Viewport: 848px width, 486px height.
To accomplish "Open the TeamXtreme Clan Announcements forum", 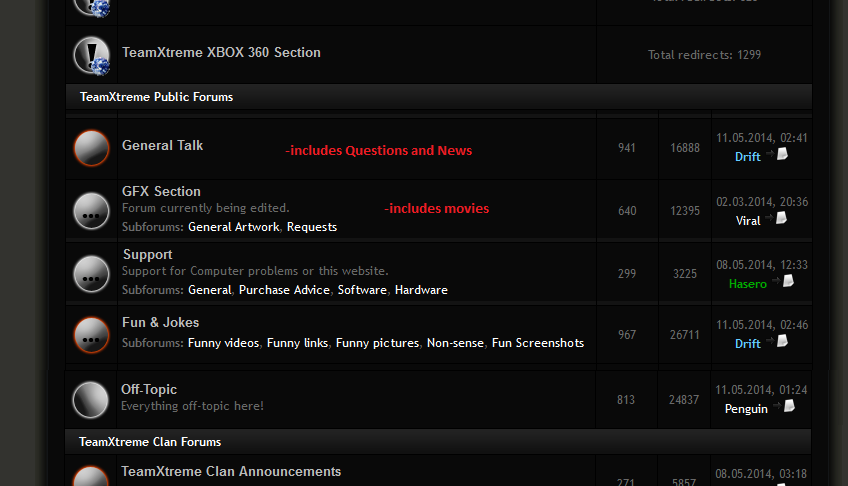I will [231, 471].
